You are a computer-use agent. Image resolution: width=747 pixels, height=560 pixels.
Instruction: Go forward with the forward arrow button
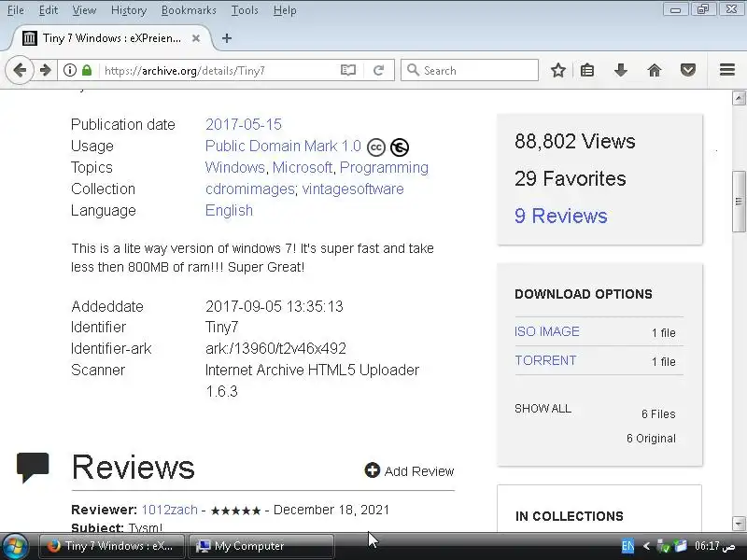[x=45, y=71]
